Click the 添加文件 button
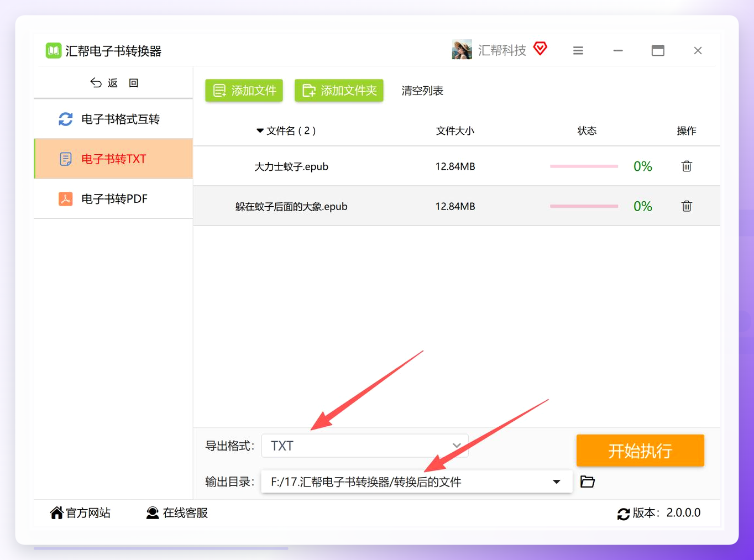This screenshot has height=560, width=754. [x=244, y=91]
